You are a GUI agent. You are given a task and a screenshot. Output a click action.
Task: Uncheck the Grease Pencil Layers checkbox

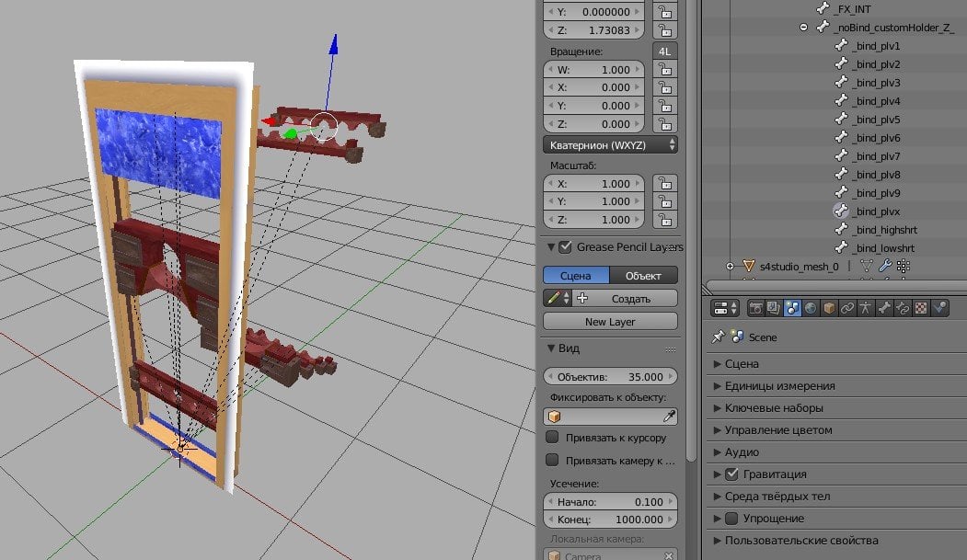pyautogui.click(x=565, y=247)
